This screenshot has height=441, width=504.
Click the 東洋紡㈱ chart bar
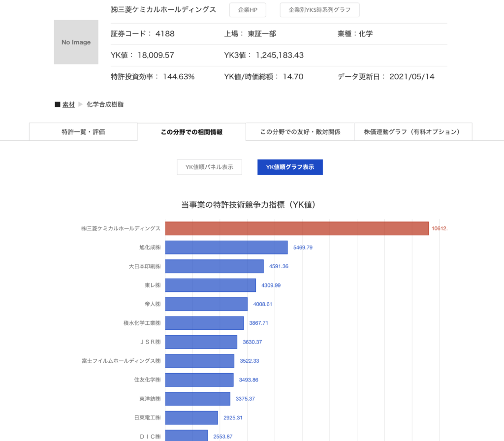tap(198, 399)
